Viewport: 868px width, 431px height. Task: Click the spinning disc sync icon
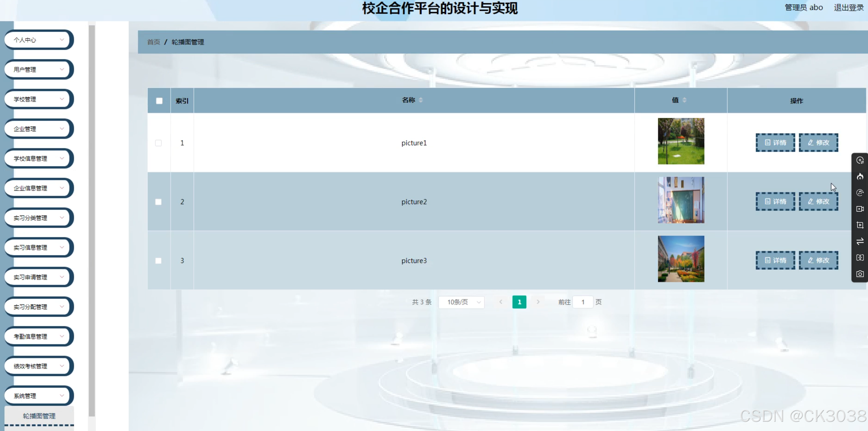click(860, 160)
